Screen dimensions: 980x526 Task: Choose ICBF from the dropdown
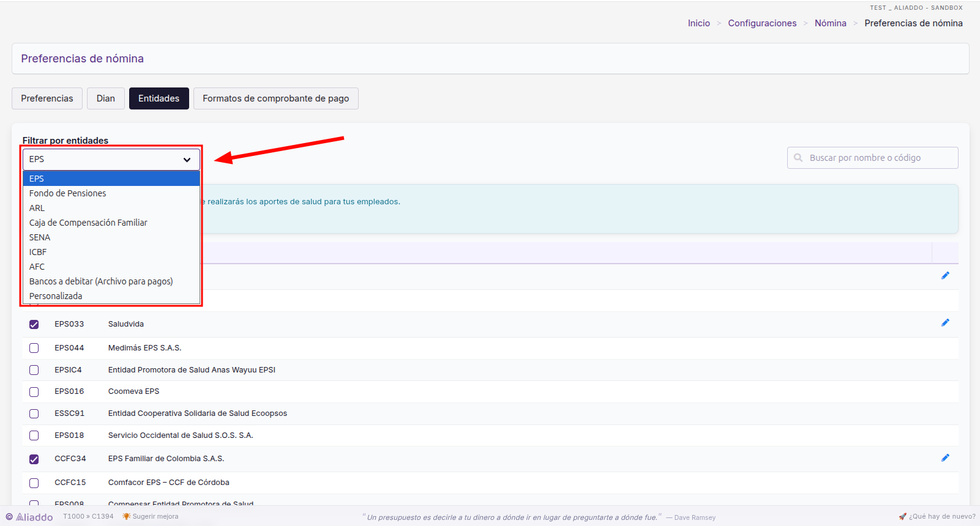pyautogui.click(x=111, y=252)
